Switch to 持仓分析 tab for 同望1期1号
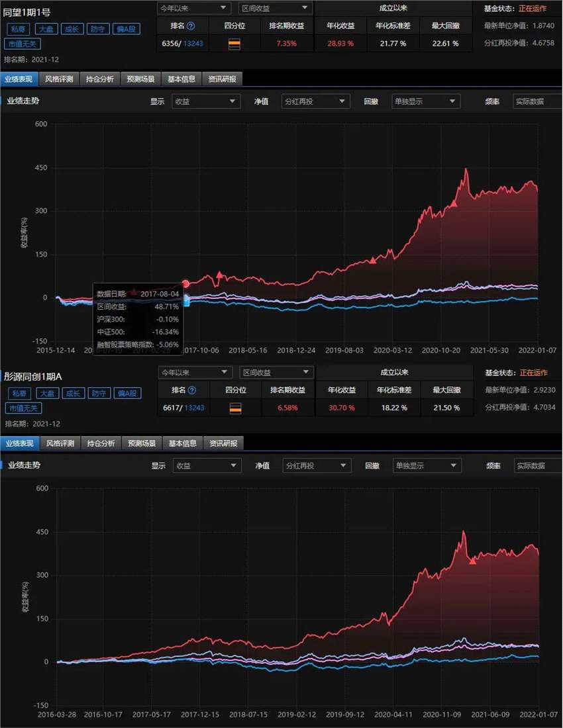 pos(100,79)
